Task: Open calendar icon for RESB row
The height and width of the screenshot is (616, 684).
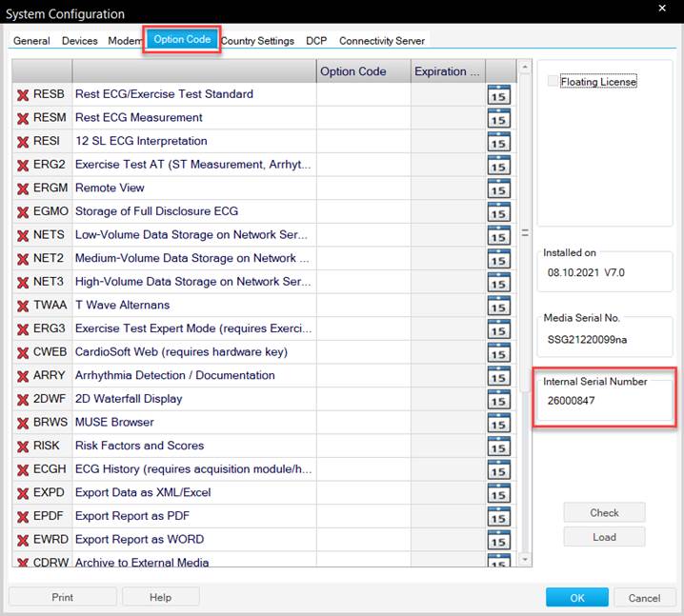Action: [498, 95]
